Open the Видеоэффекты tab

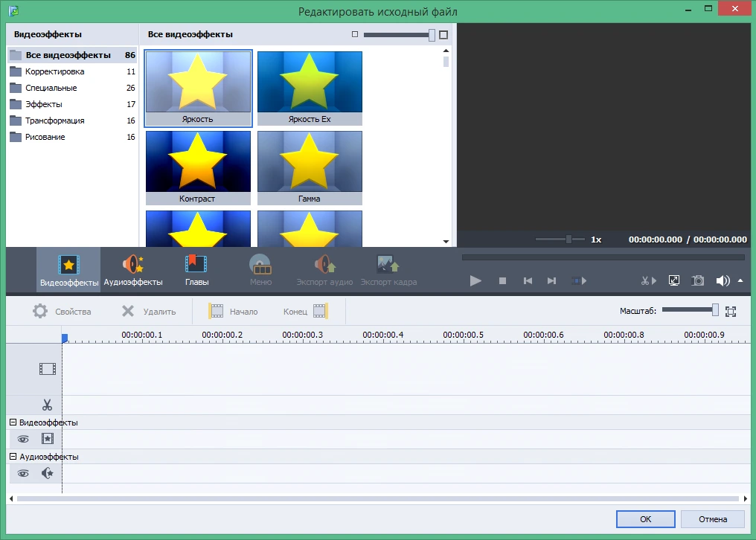(x=68, y=270)
